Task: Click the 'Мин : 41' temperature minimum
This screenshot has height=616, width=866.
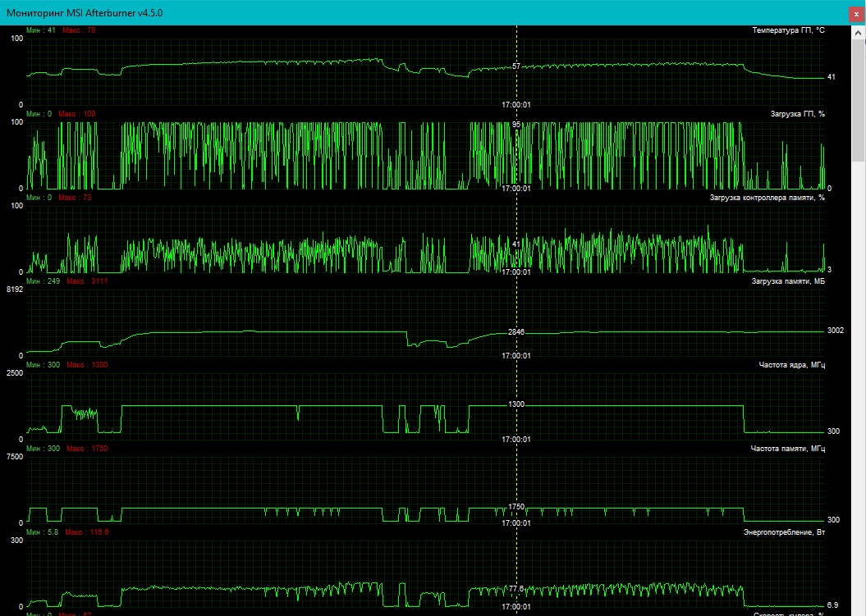Action: pyautogui.click(x=41, y=30)
